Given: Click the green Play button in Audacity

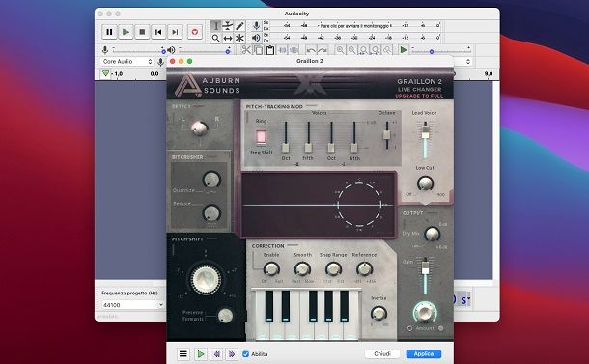Looking at the screenshot, I should (126, 32).
